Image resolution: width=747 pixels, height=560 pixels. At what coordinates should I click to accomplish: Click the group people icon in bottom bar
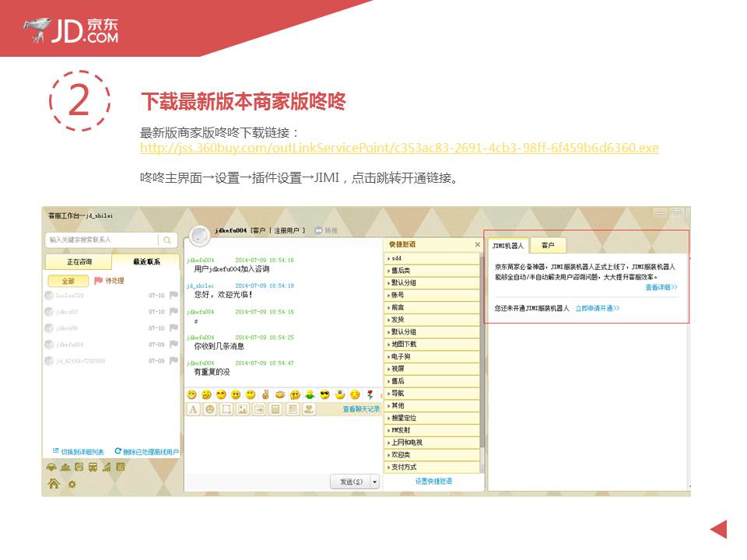coord(65,467)
